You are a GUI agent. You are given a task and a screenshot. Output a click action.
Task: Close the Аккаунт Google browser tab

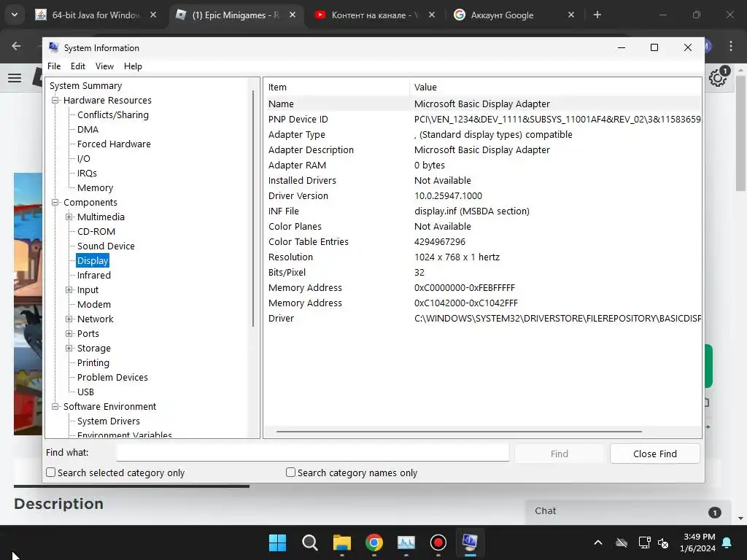point(571,15)
